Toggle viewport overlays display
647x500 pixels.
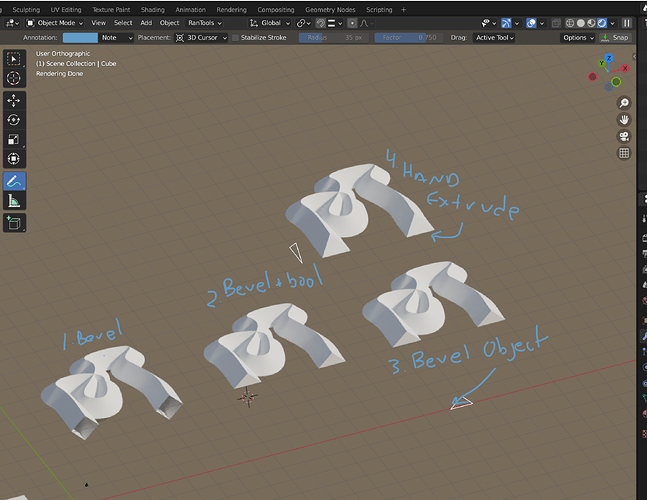pos(531,23)
